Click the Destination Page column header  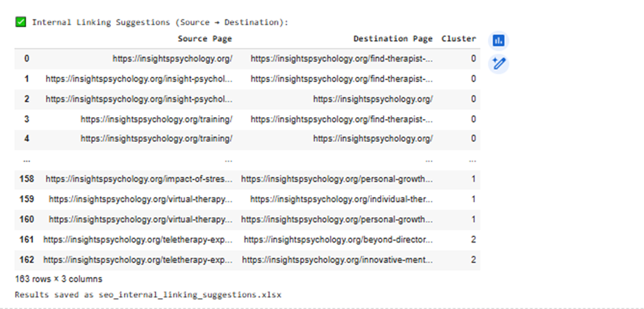coord(393,39)
